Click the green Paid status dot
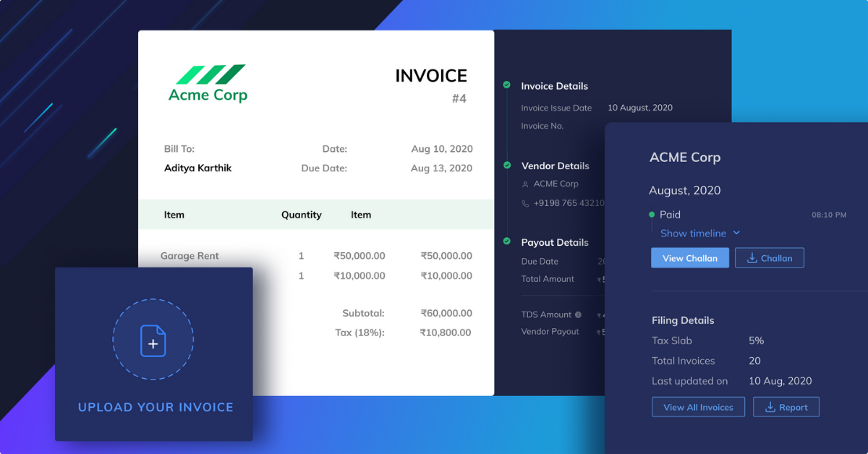Screen dimensions: 868x454 tap(652, 215)
